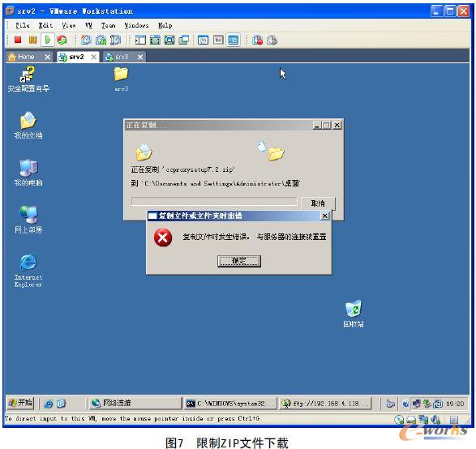Viewport: 476px width, 449px height.
Task: Close the copy error message dialog
Action: (324, 216)
